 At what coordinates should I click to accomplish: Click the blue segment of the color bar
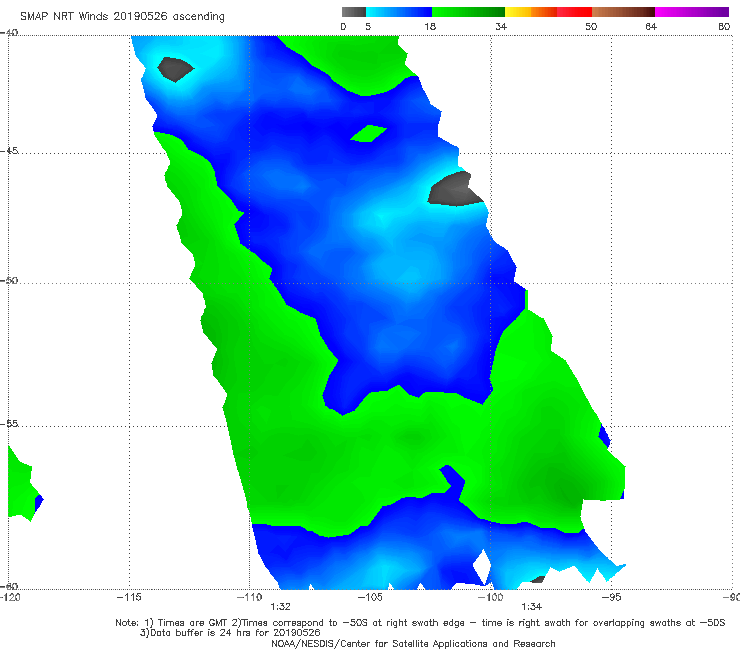(x=399, y=12)
